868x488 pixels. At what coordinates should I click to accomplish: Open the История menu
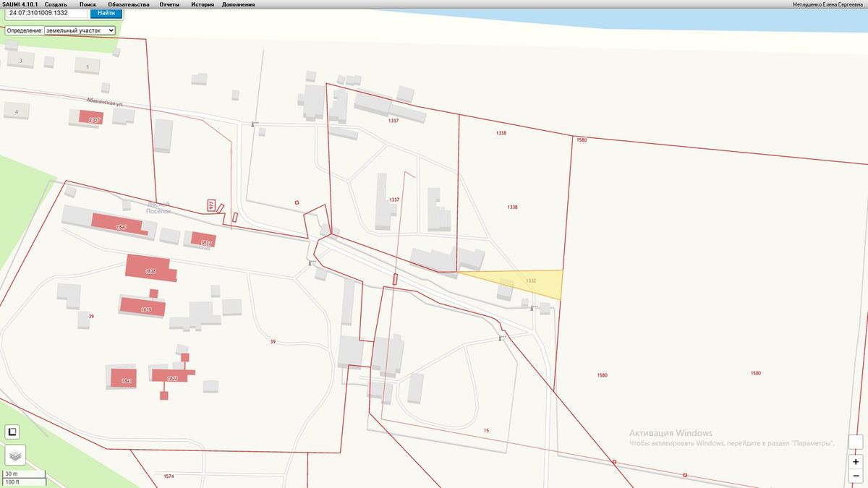[x=203, y=4]
